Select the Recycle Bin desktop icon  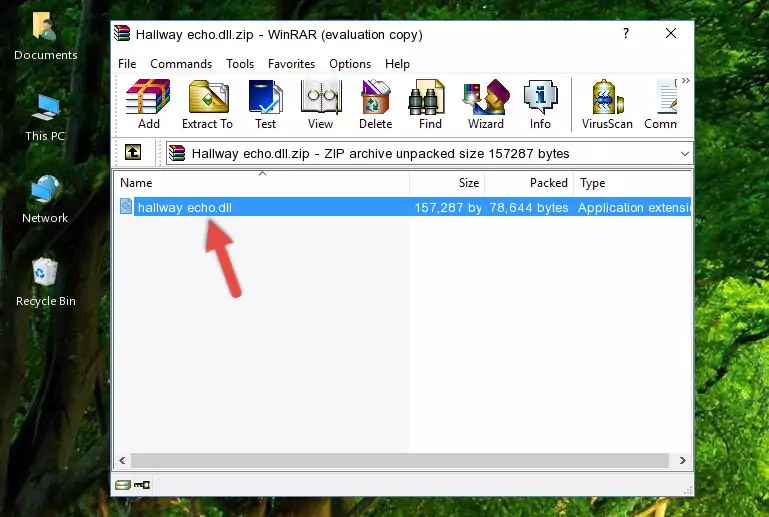coord(46,282)
